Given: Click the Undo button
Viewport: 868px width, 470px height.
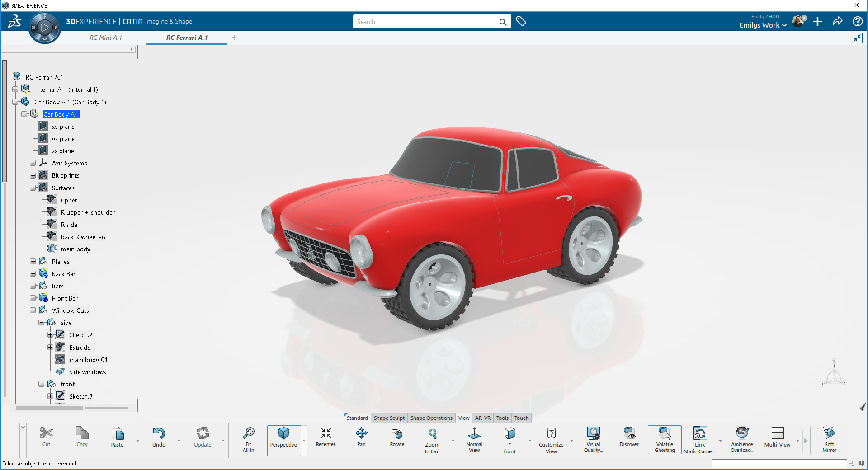Looking at the screenshot, I should (x=159, y=437).
